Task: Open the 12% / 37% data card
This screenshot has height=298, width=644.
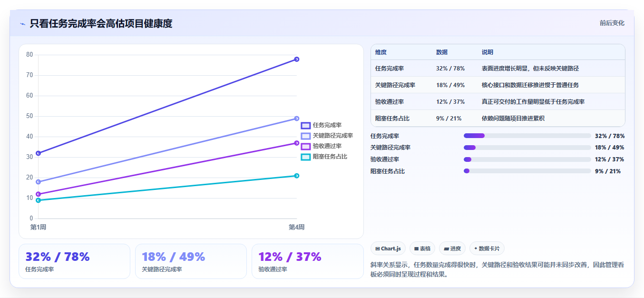Action: [307, 261]
